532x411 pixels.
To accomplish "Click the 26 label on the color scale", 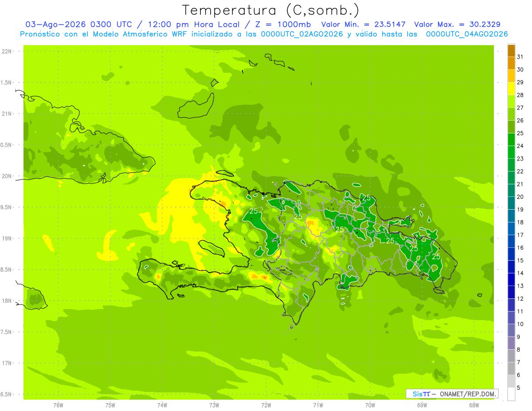I will [x=520, y=121].
